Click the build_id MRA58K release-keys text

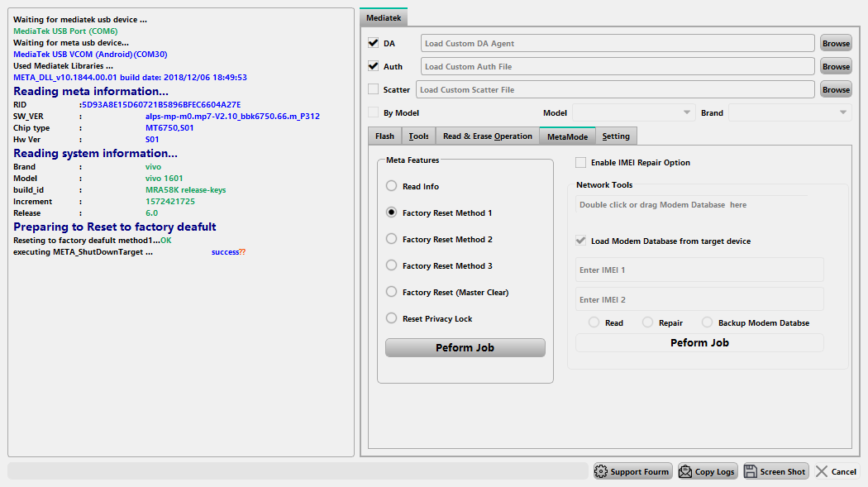(185, 190)
